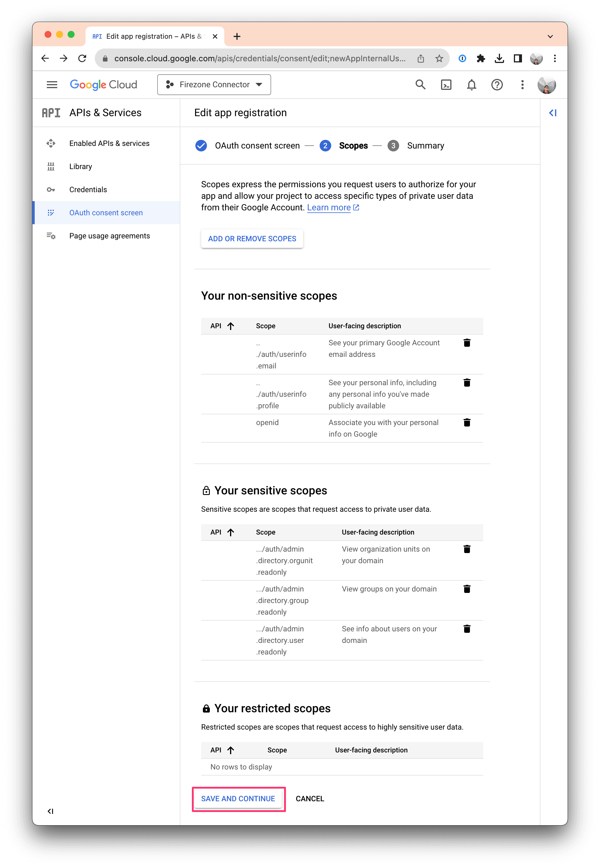Delete the userinfo.email scope
This screenshot has height=868, width=600.
pyautogui.click(x=467, y=343)
